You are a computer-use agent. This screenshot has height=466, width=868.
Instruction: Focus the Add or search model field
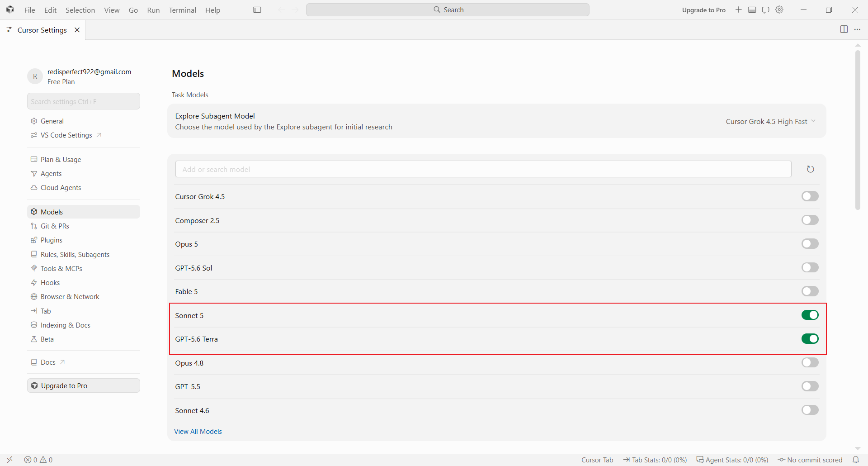coord(483,169)
